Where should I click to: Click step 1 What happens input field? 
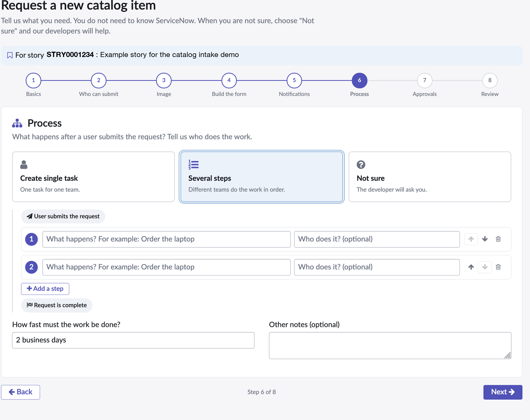point(166,239)
